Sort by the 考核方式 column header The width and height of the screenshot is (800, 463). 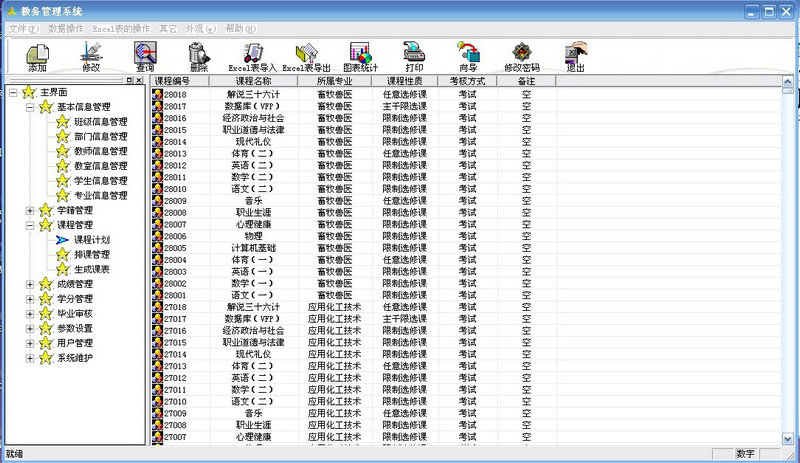pos(467,81)
